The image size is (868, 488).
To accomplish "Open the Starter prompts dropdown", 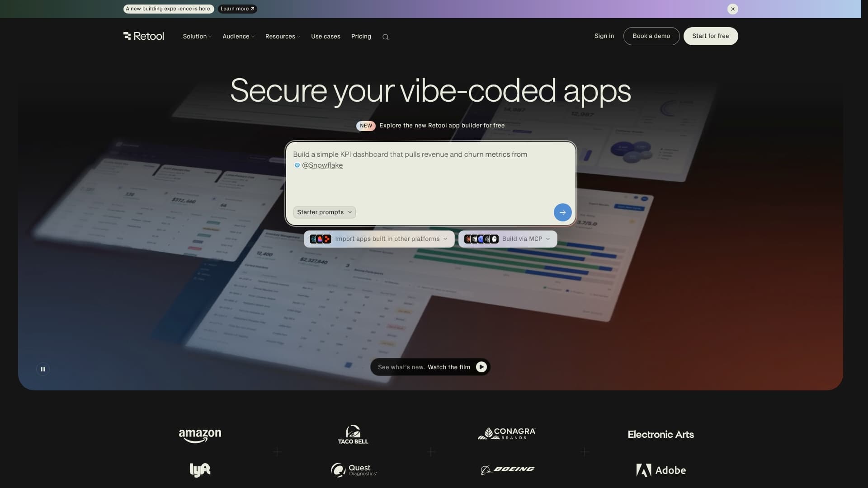I will (x=324, y=212).
